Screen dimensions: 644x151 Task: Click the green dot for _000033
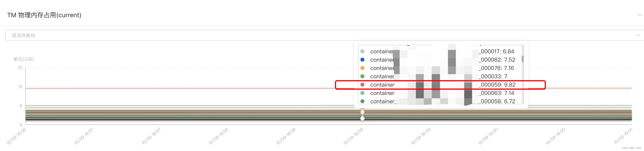click(x=362, y=76)
